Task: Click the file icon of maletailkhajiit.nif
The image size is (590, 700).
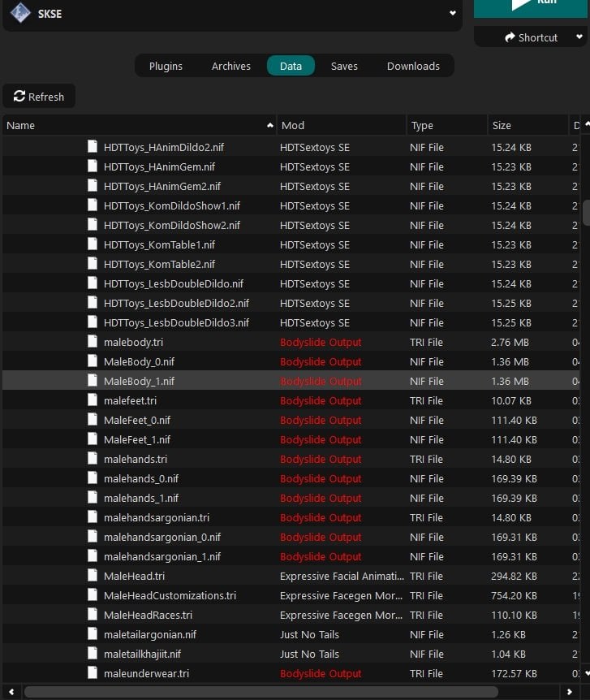Action: [x=93, y=653]
